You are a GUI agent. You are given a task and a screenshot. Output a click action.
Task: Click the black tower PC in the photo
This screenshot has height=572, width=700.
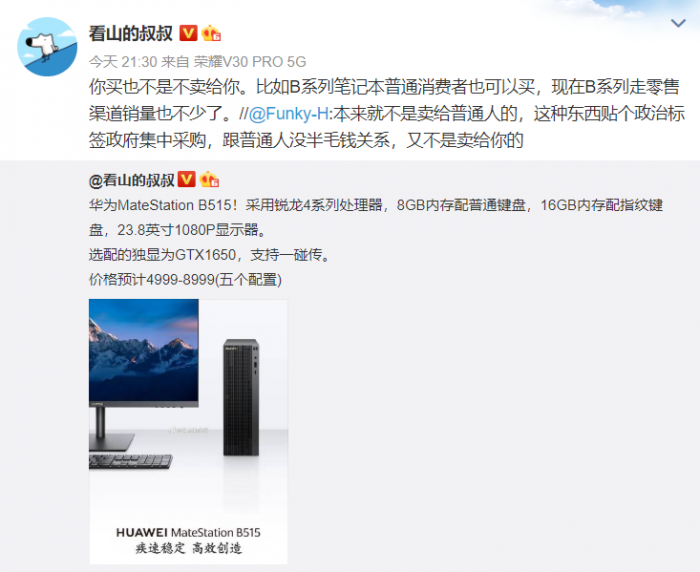pyautogui.click(x=241, y=397)
